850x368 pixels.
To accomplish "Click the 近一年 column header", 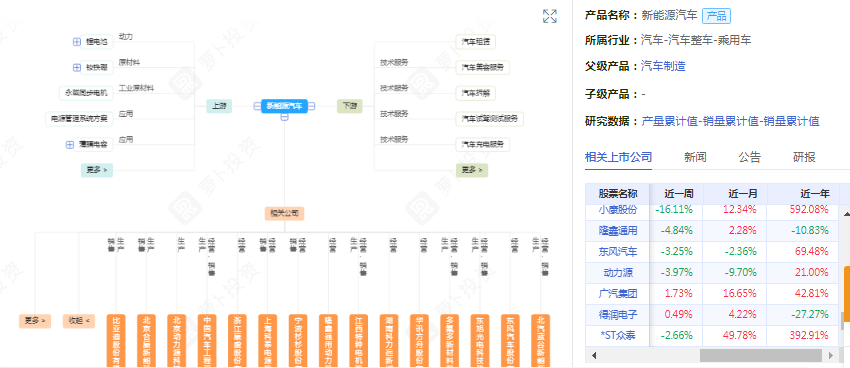I will 803,193.
